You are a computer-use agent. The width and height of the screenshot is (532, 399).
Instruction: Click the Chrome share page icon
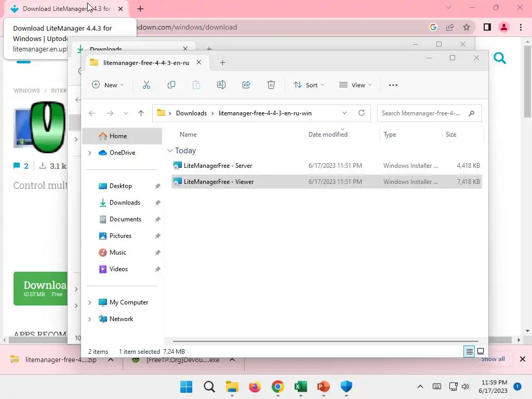click(x=450, y=27)
